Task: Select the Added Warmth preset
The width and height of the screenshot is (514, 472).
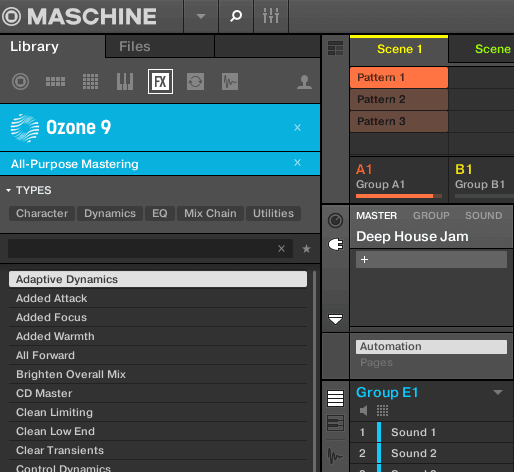Action: click(x=158, y=336)
